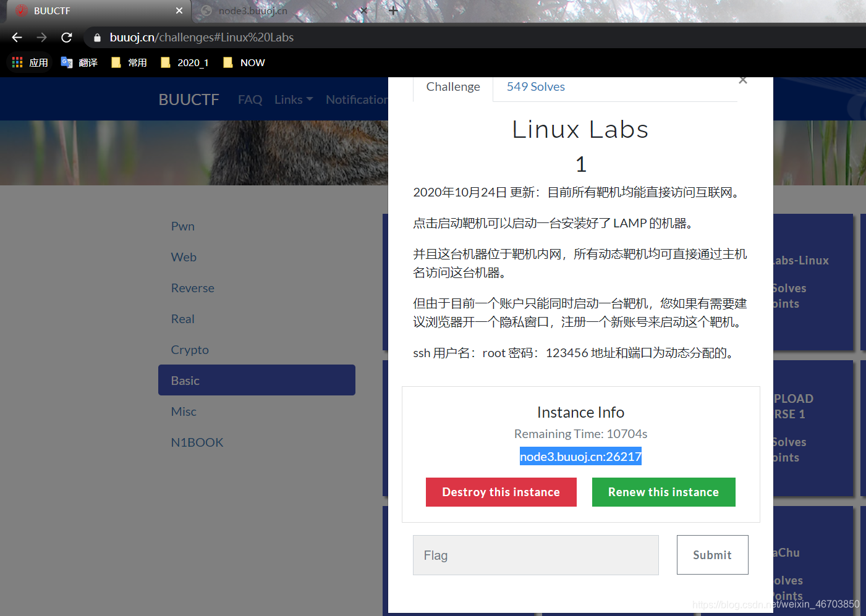Select the Basic category
The image size is (866, 616).
257,380
